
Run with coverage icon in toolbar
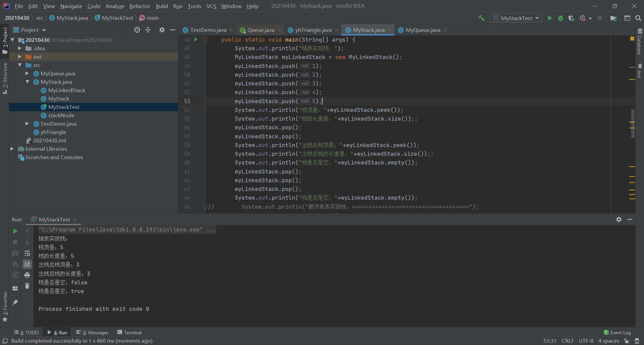[x=572, y=18]
